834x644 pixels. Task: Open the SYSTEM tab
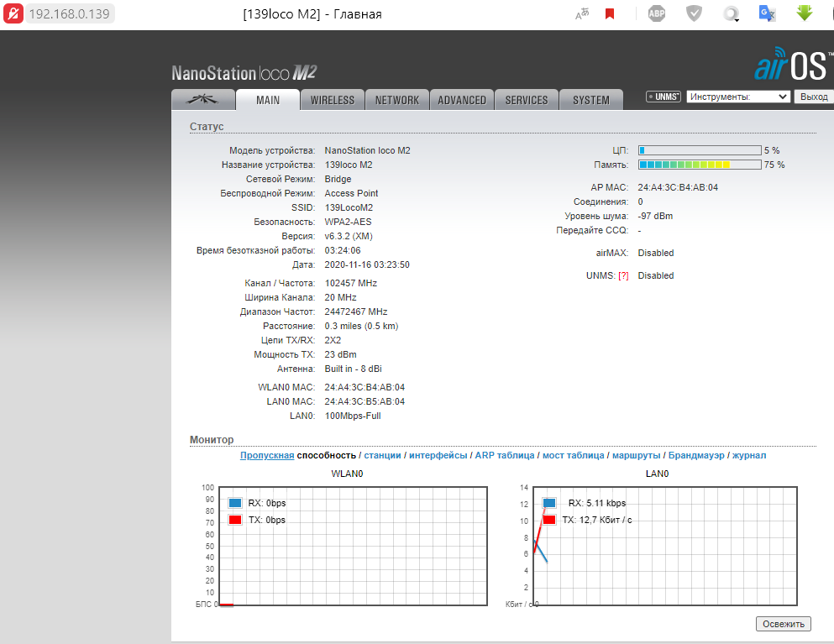coord(591,100)
